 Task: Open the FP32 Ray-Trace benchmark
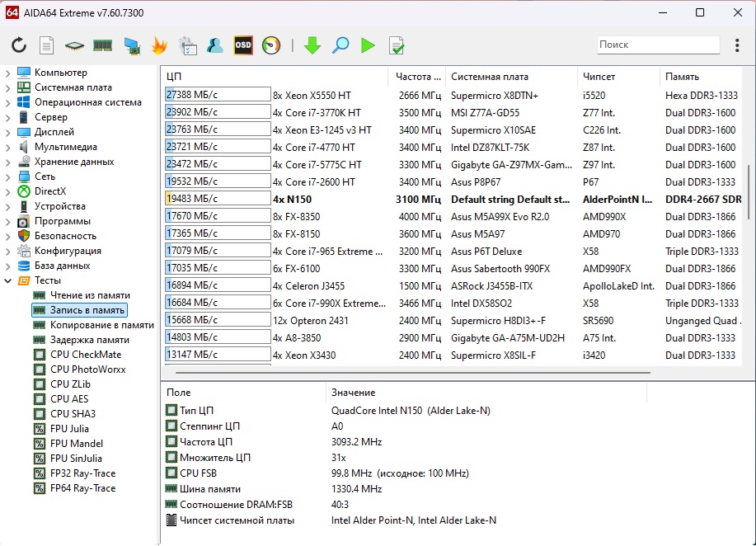(x=83, y=473)
